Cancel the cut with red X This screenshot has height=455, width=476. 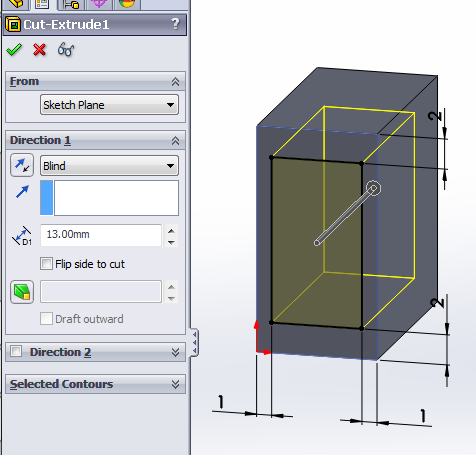(x=40, y=50)
